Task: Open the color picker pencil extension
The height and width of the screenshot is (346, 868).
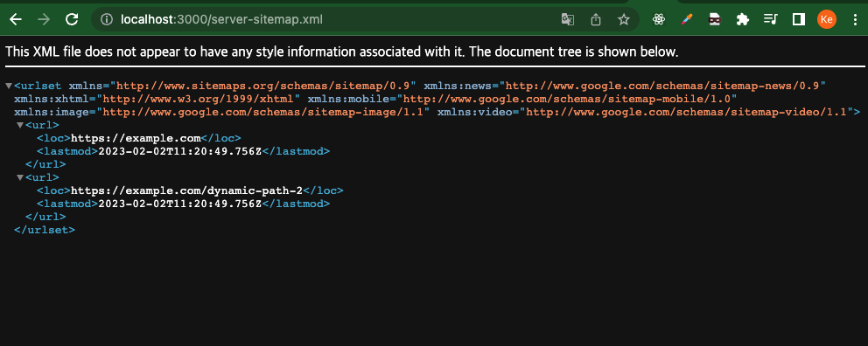Action: click(686, 20)
